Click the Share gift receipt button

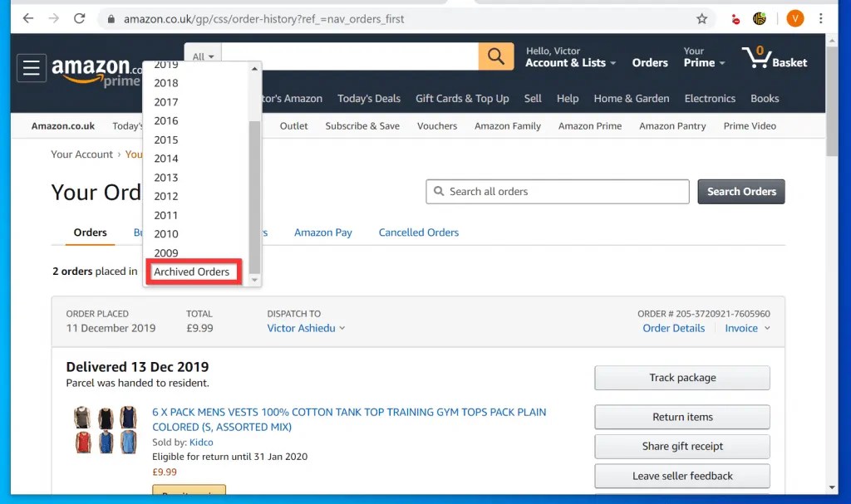click(682, 446)
